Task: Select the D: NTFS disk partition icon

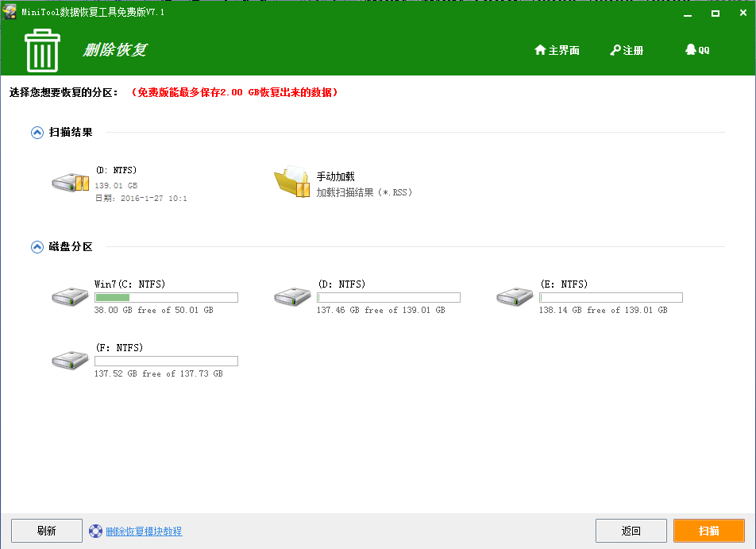Action: (x=292, y=296)
